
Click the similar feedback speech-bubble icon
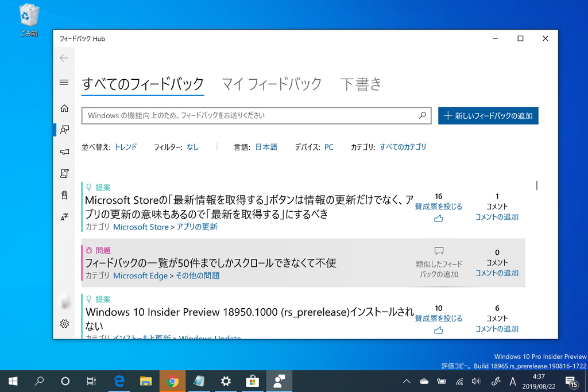(439, 250)
